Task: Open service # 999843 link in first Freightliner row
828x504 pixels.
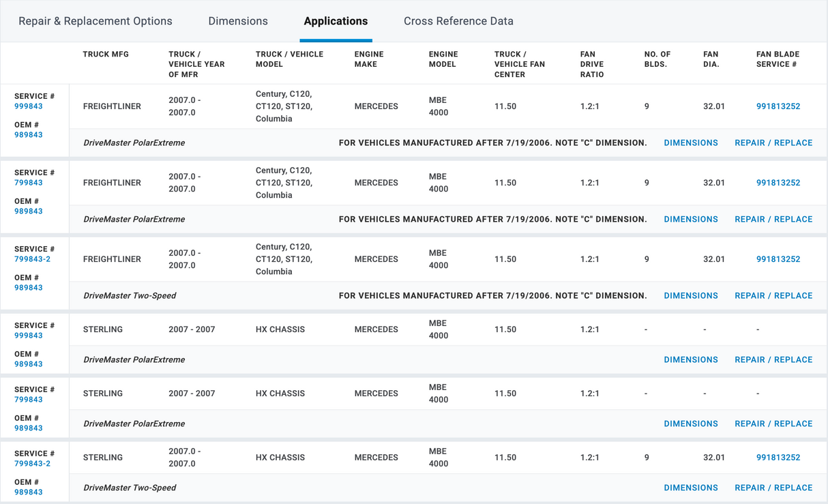Action: coord(29,106)
